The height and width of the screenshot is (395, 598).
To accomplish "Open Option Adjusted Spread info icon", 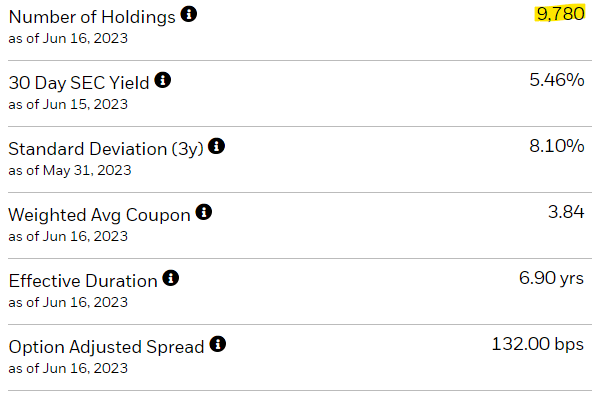I will point(218,344).
